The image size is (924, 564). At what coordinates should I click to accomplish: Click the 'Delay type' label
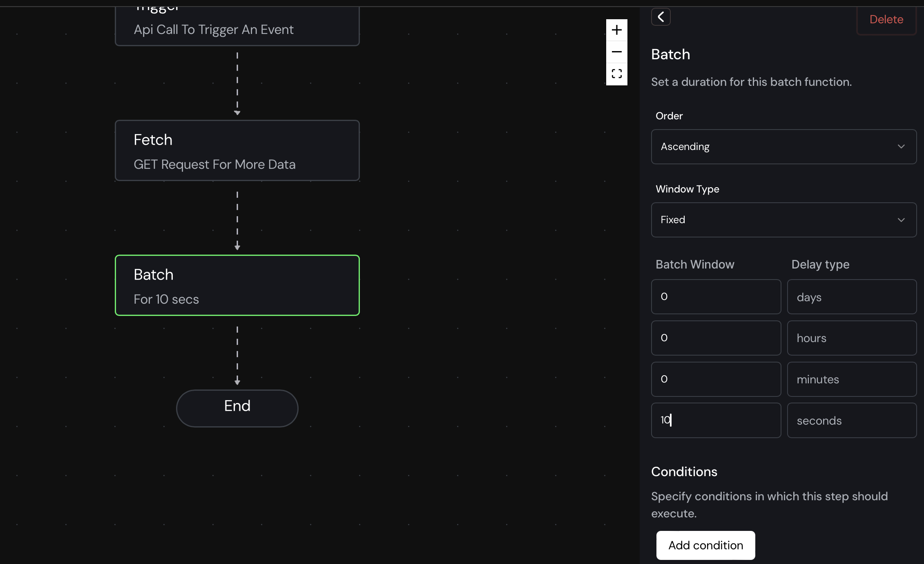820,264
